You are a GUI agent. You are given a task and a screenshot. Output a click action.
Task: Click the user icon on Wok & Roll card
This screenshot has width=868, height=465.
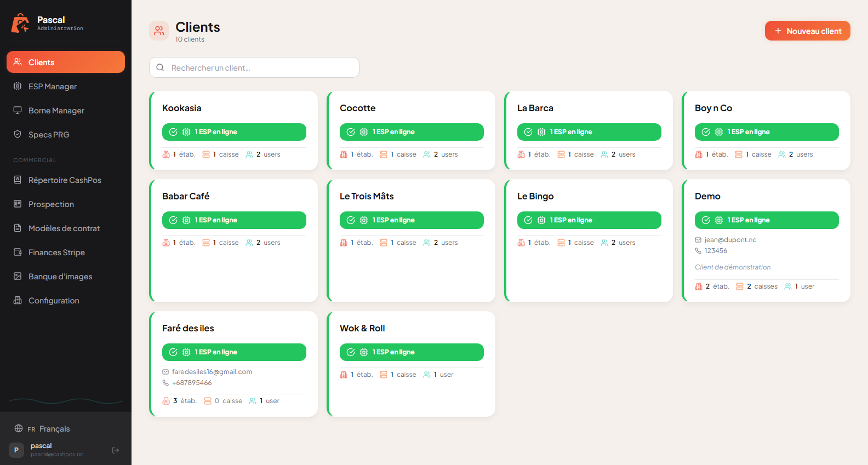[x=427, y=375]
